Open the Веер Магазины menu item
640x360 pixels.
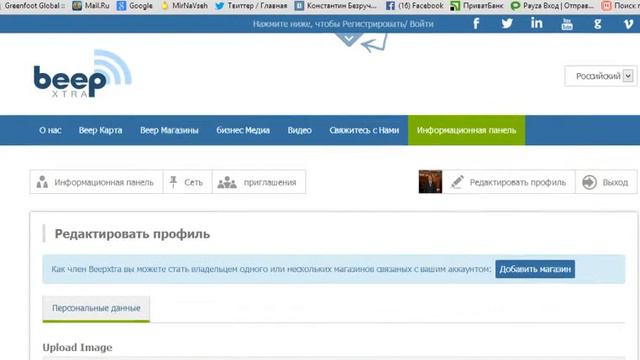click(x=169, y=130)
